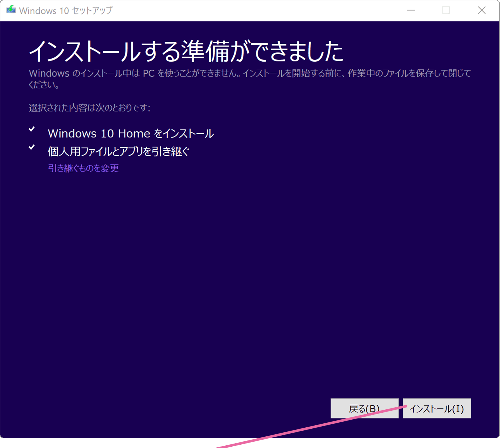Click the checkmark beside 個人用ファイルとアプリを引き継ぐ
Screen dimensions: 500x448
tap(32, 147)
